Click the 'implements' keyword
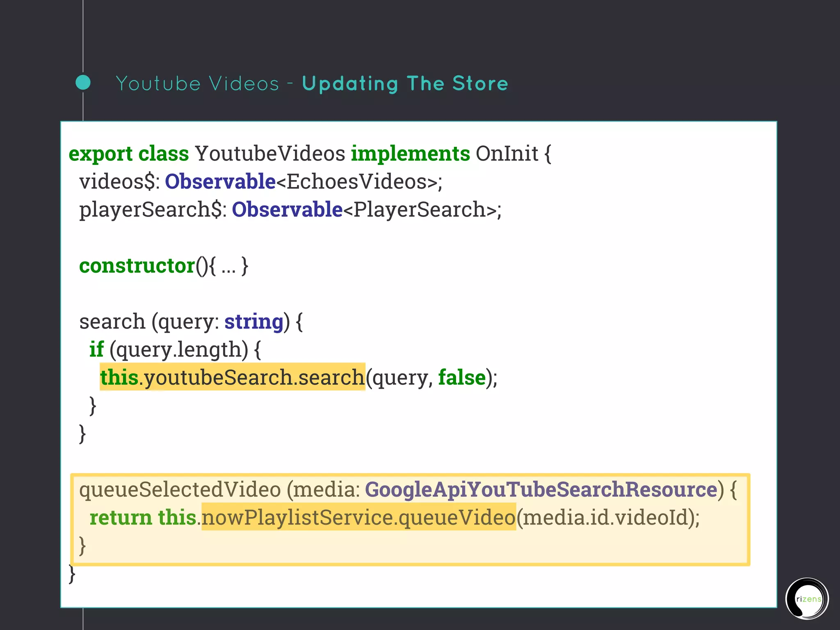The width and height of the screenshot is (840, 630). (411, 154)
